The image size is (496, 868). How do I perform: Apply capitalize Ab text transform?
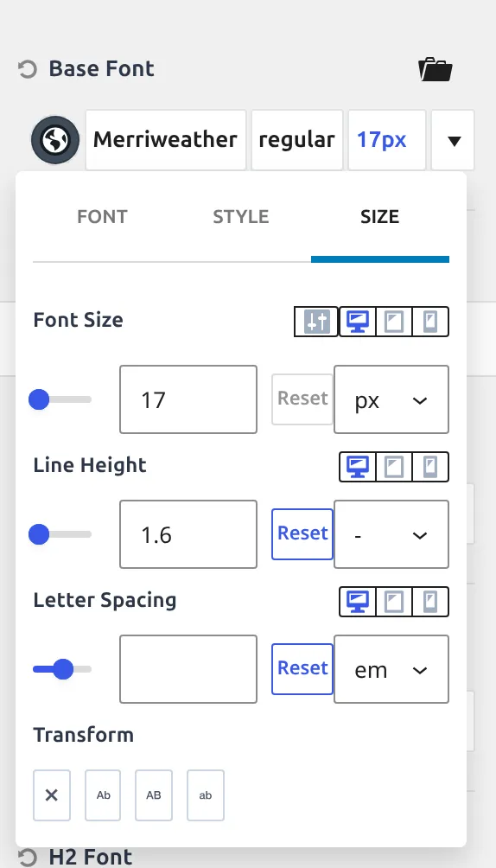click(x=103, y=795)
